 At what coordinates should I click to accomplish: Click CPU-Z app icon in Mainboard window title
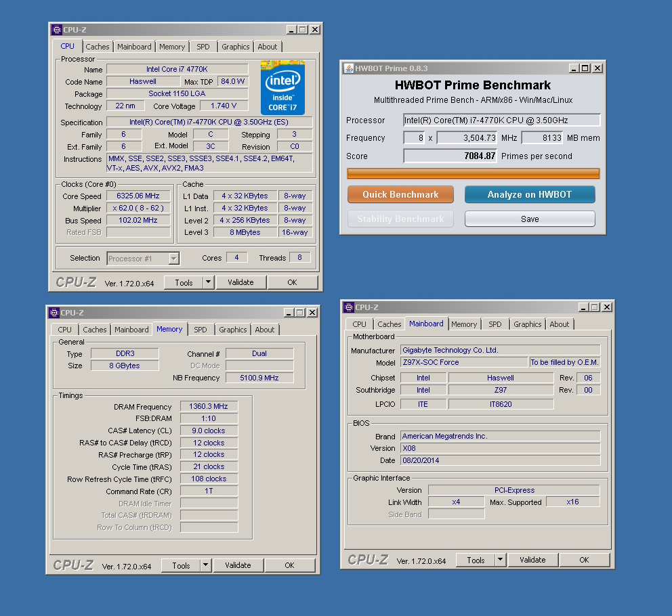[x=349, y=307]
